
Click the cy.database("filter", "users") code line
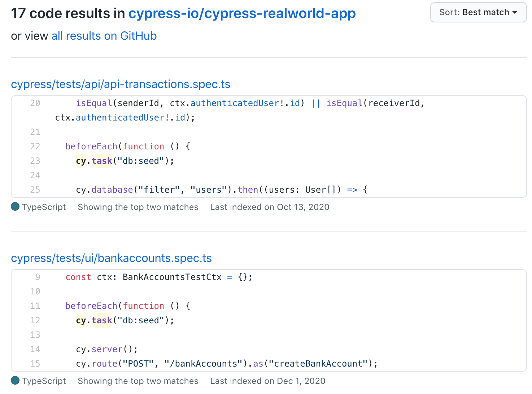[x=222, y=190]
